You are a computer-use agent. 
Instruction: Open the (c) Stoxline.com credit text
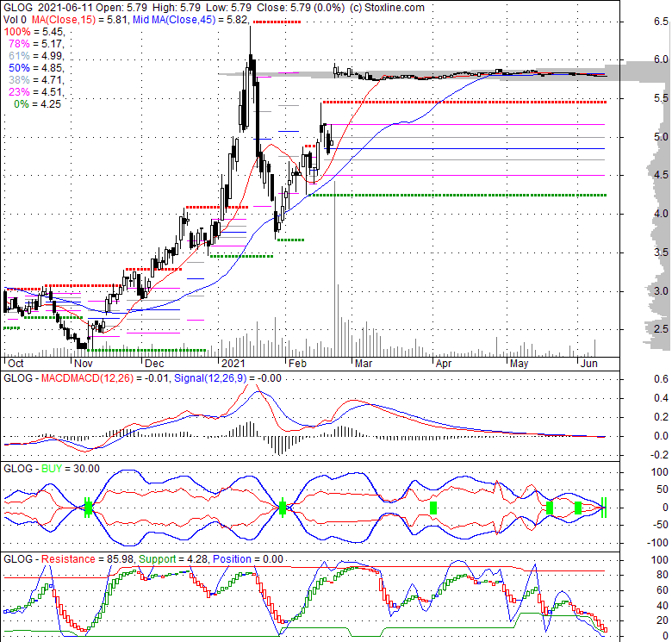[387, 8]
